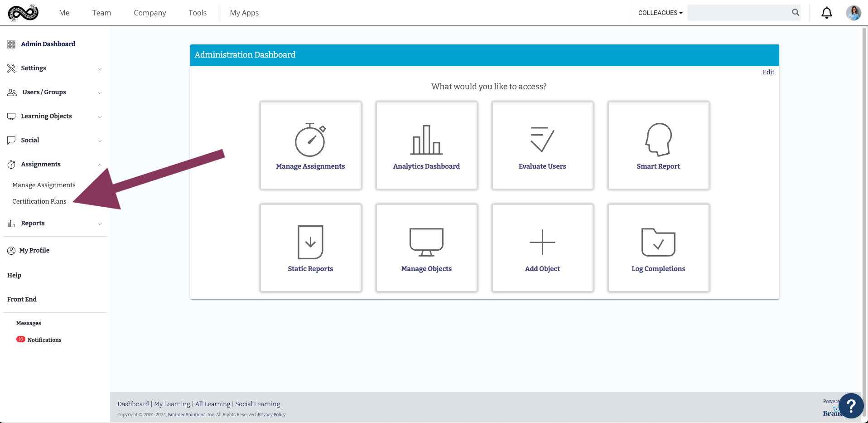The width and height of the screenshot is (868, 423).
Task: Click the Log Completions tile label
Action: click(658, 269)
